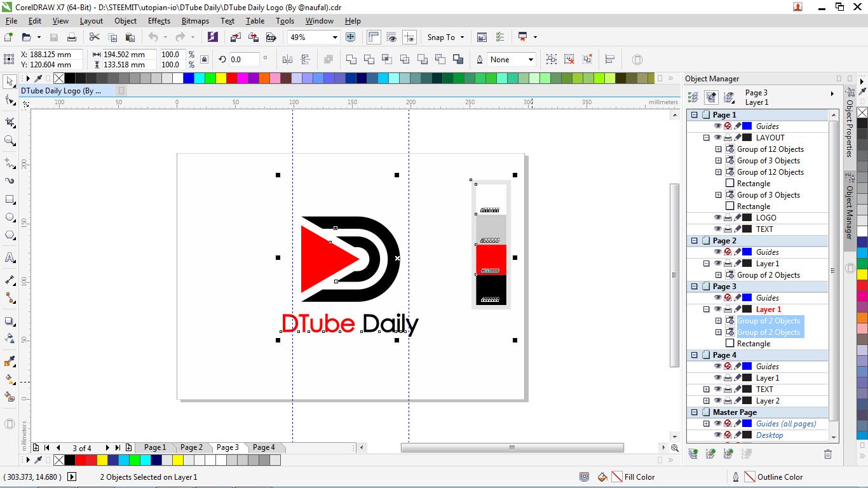Image resolution: width=868 pixels, height=488 pixels.
Task: Pick the red swatch in document palette
Action: click(81, 460)
